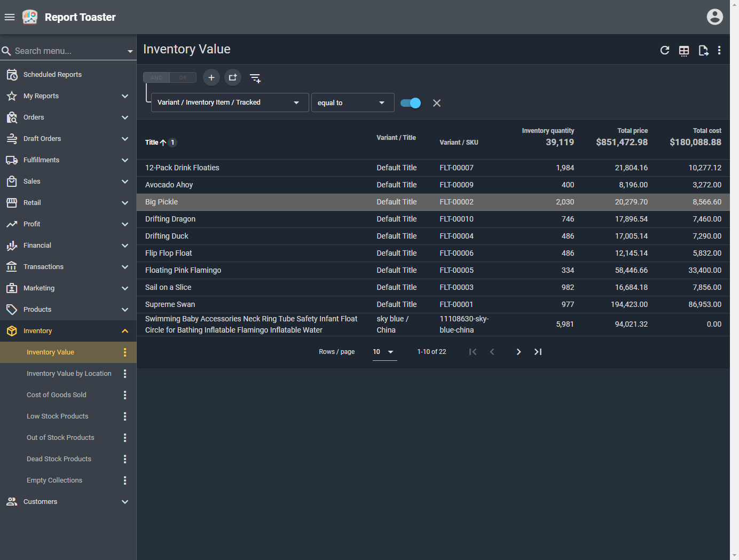
Task: Switch filter logic to OR
Action: (183, 78)
